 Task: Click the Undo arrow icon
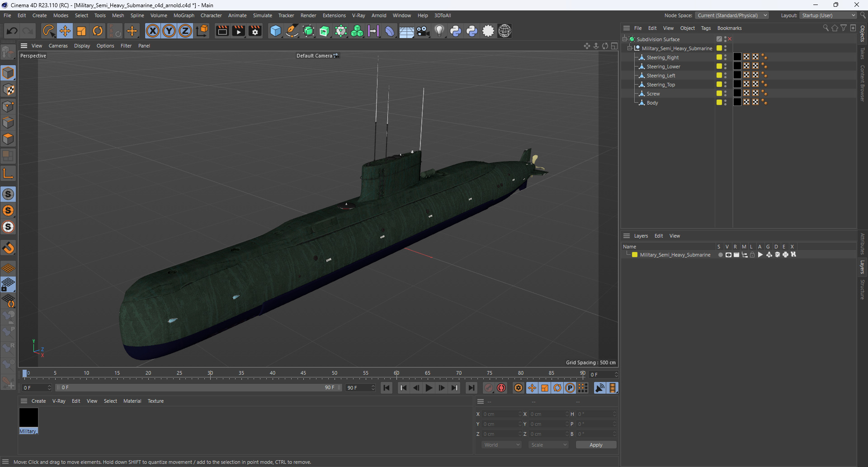[x=12, y=31]
